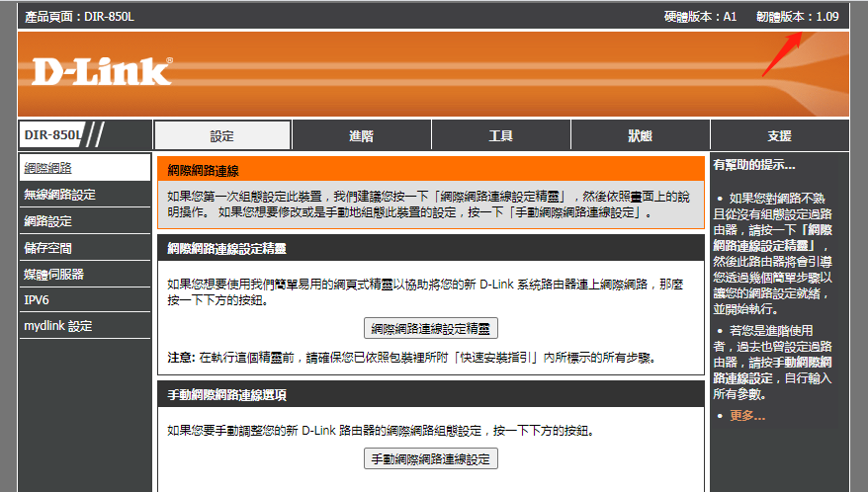Select 媒體伺服器 in the sidebar

point(85,274)
